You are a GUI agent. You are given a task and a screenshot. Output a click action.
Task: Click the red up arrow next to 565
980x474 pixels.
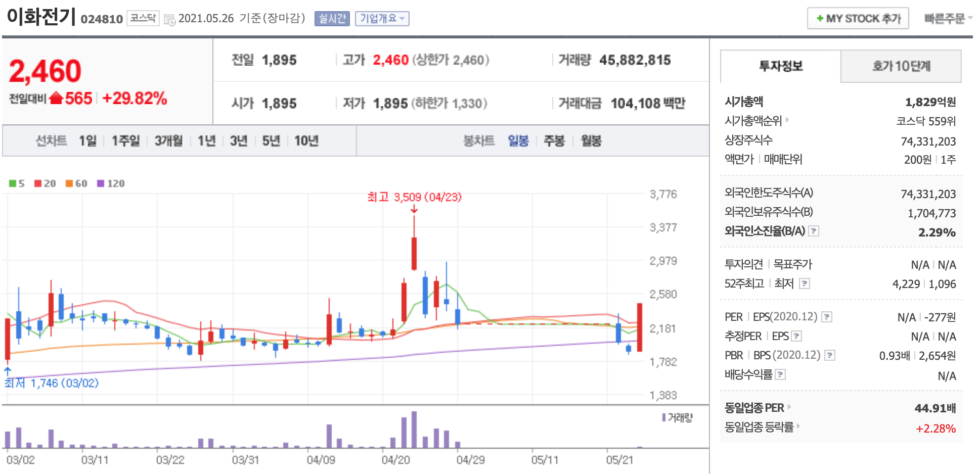click(56, 98)
